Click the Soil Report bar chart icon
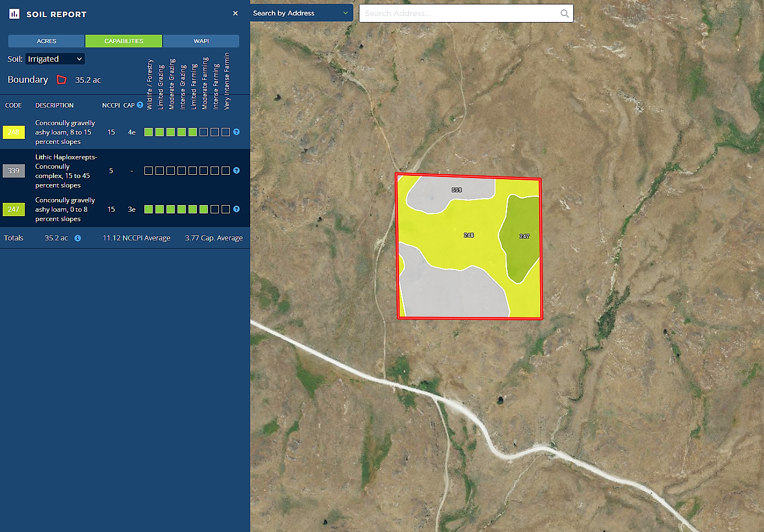Viewport: 764px width, 532px height. tap(14, 14)
